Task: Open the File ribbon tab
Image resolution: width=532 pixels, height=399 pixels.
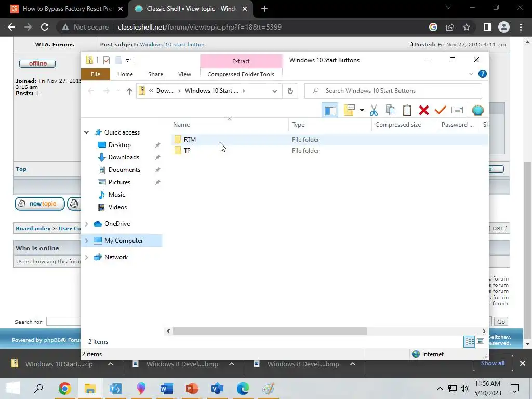Action: pos(96,74)
